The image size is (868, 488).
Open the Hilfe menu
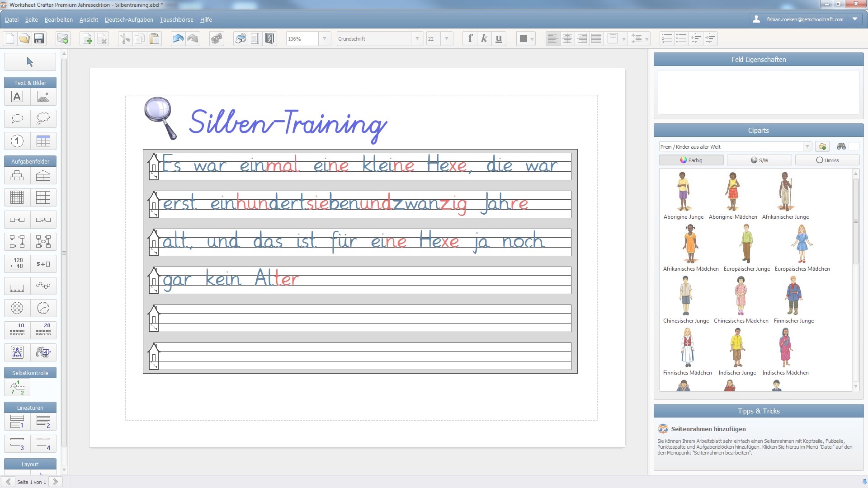coord(206,19)
